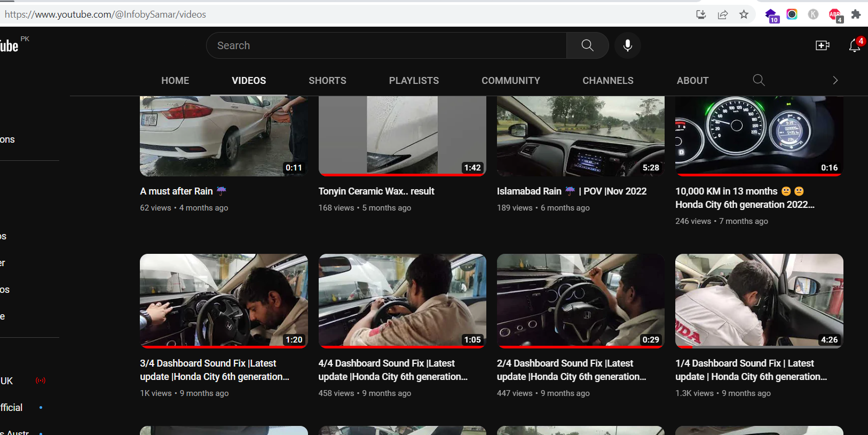
Task: Open '10,000 KM in 13 months' video title
Action: click(745, 198)
